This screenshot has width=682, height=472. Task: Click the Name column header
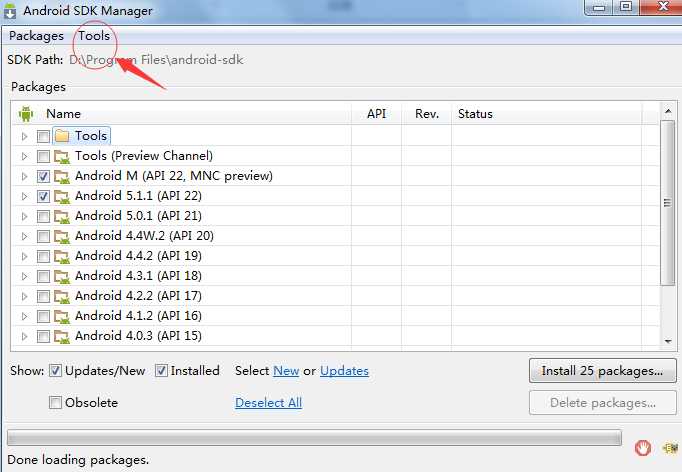point(181,114)
